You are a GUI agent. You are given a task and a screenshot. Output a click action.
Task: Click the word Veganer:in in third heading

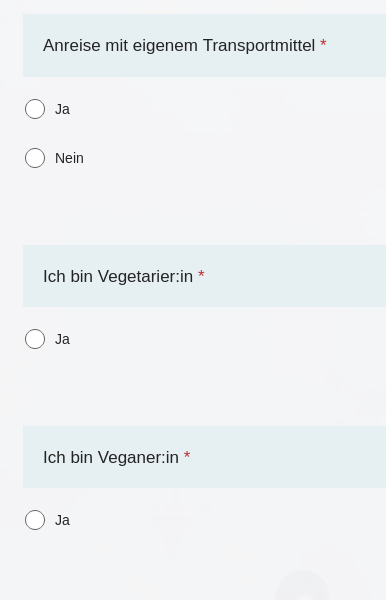pos(138,457)
